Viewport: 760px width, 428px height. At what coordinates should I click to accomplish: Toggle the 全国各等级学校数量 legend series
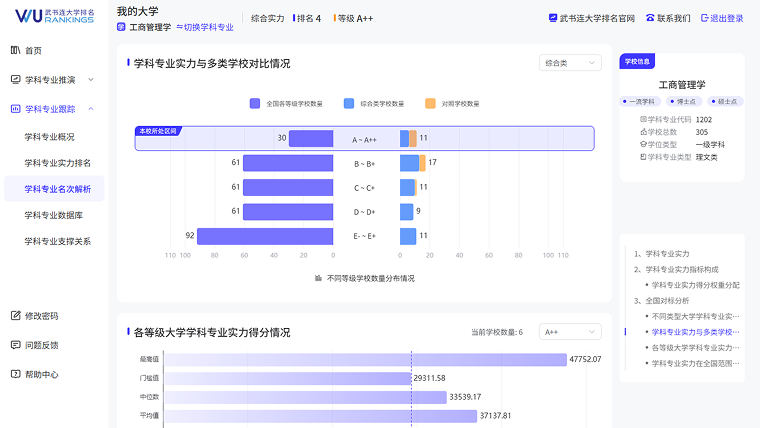click(286, 104)
